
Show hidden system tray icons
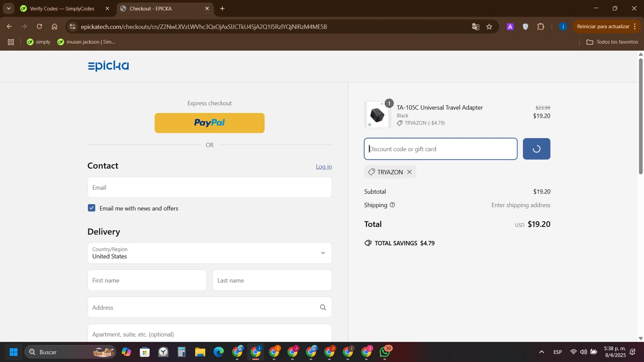tap(541, 352)
